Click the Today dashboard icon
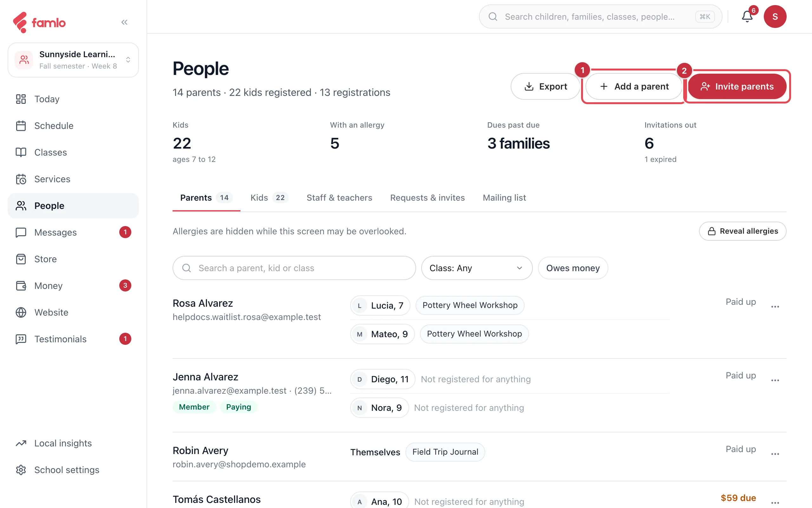 coord(21,99)
